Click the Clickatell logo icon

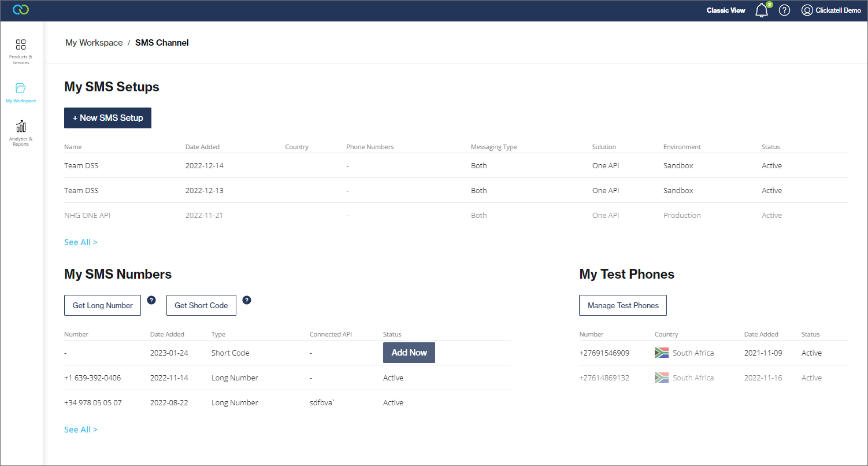pyautogui.click(x=21, y=10)
